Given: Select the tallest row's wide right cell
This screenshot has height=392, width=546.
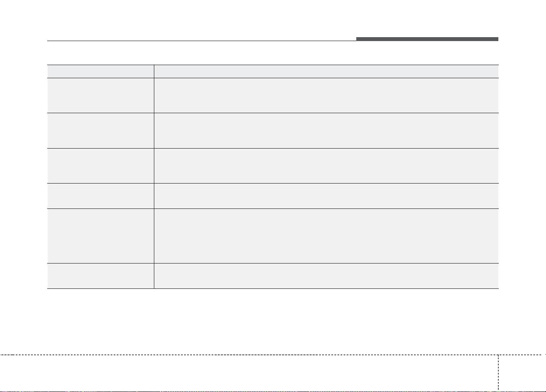Looking at the screenshot, I should pyautogui.click(x=326, y=236).
